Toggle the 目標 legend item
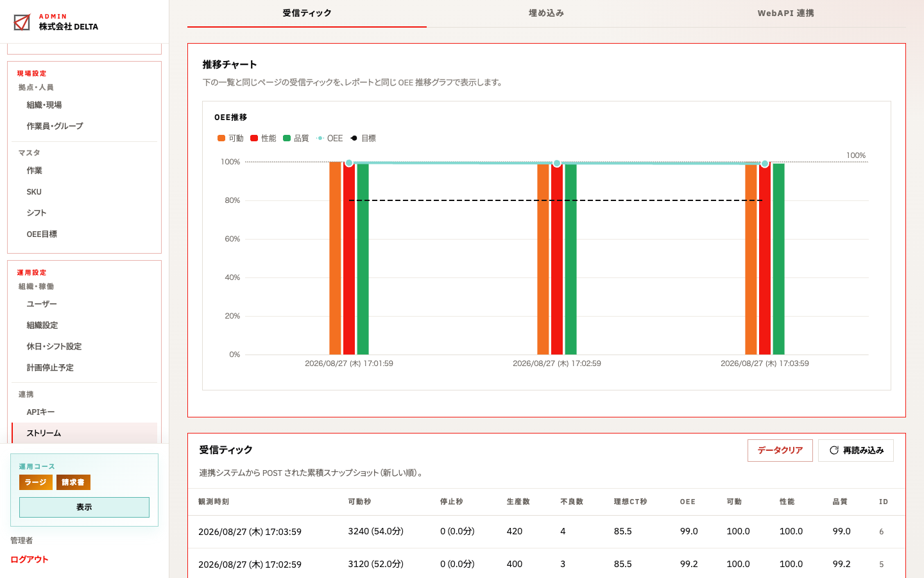 pos(363,138)
